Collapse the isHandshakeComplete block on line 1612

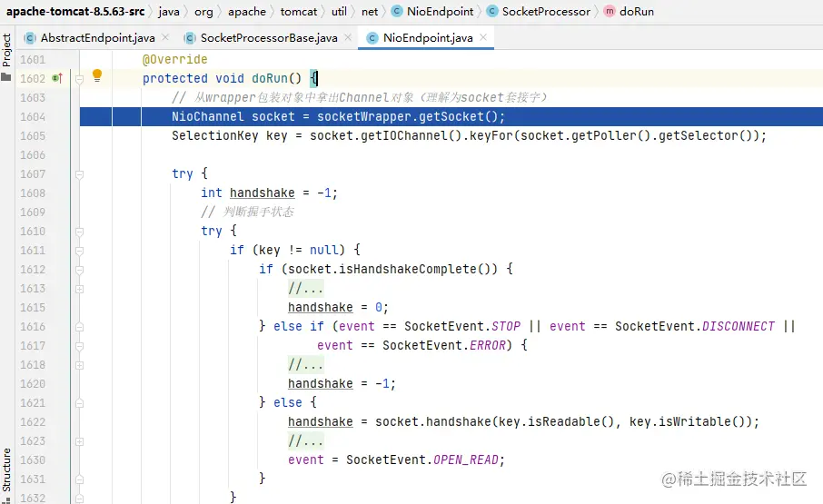click(x=79, y=270)
